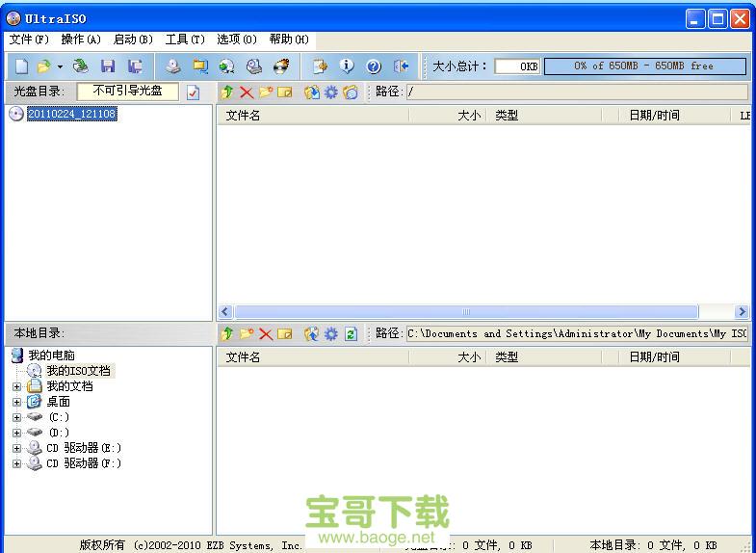
Task: Open the 启动(B) menu
Action: click(x=133, y=39)
